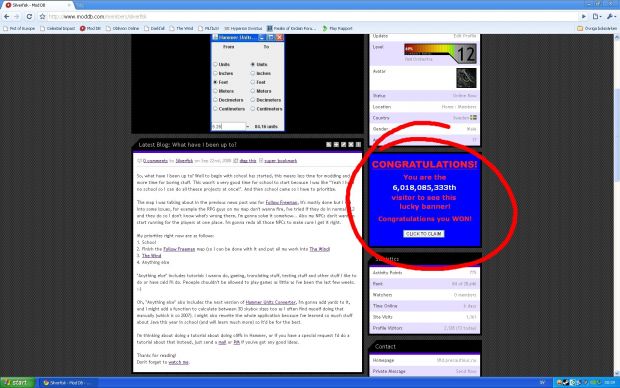Viewport: 620px width, 388px height.
Task: Open the Mod DB bookmark
Action: [91, 28]
